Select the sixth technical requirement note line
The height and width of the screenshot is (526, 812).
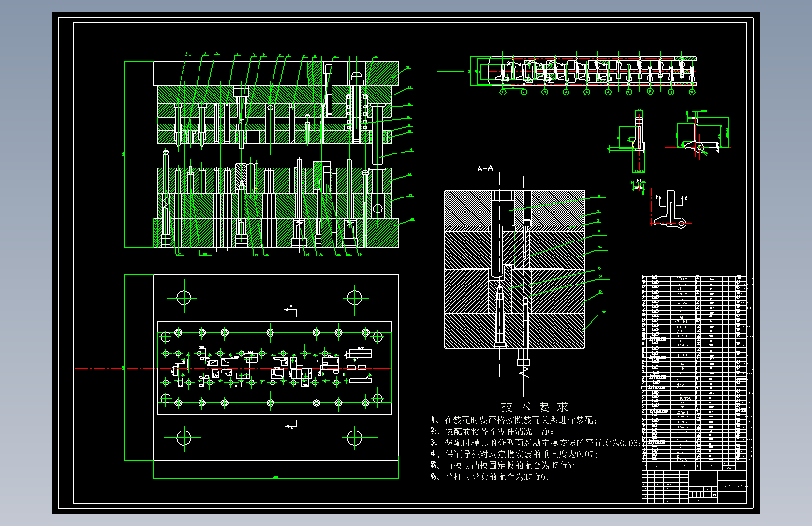point(490,476)
